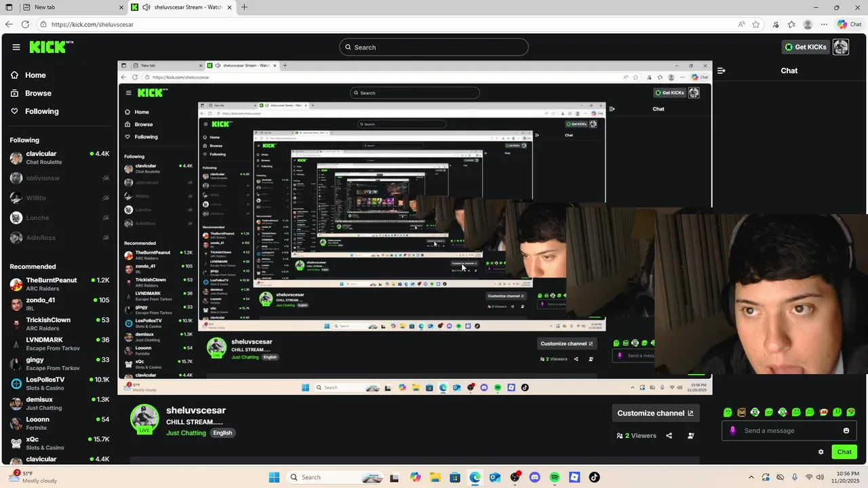868x488 pixels.
Task: Open Copilot Chat in Edge toolbar
Action: (x=849, y=24)
